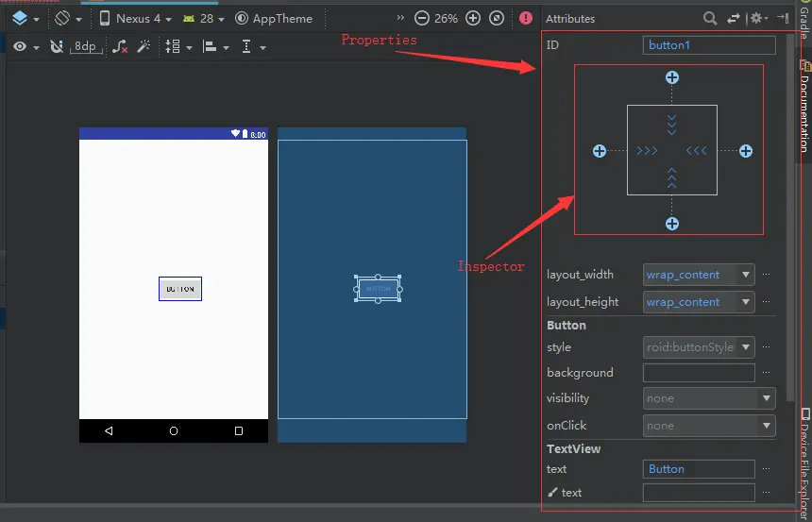
Task: Click the zoom to fit screen icon
Action: [497, 19]
